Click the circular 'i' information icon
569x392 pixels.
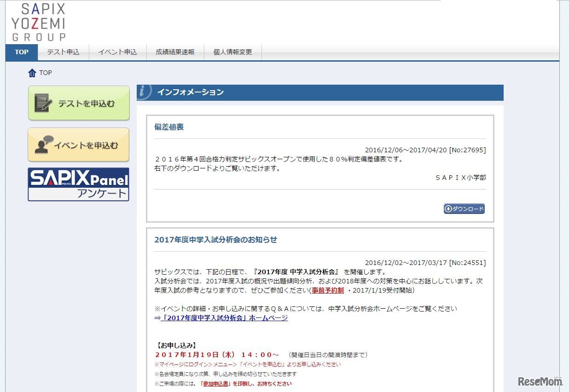pyautogui.click(x=144, y=92)
